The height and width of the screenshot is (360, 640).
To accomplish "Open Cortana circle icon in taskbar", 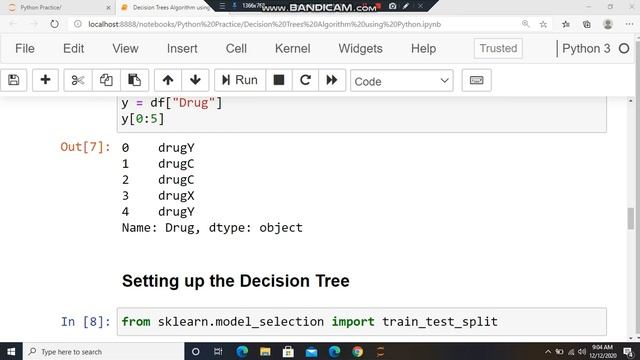I will 196,351.
